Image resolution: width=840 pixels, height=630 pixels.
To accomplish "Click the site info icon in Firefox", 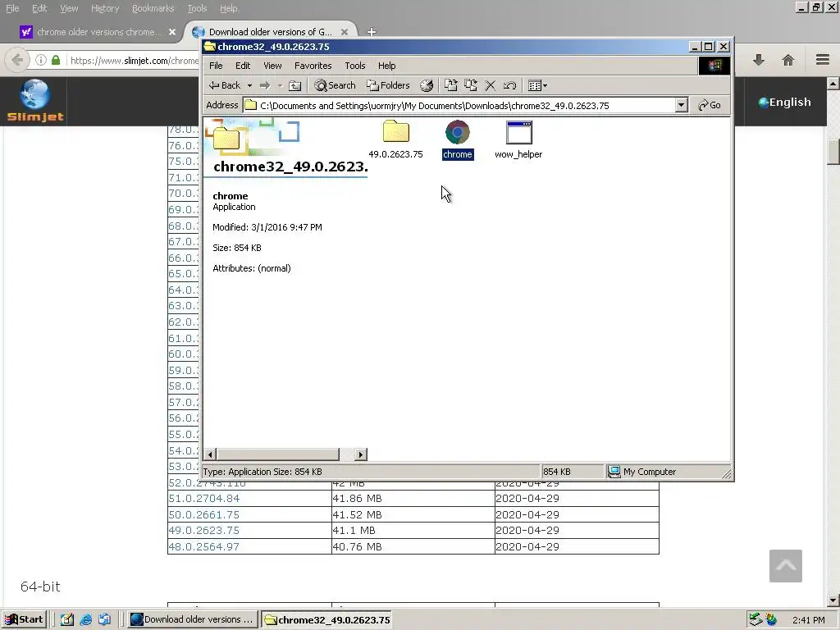I will (x=41, y=60).
